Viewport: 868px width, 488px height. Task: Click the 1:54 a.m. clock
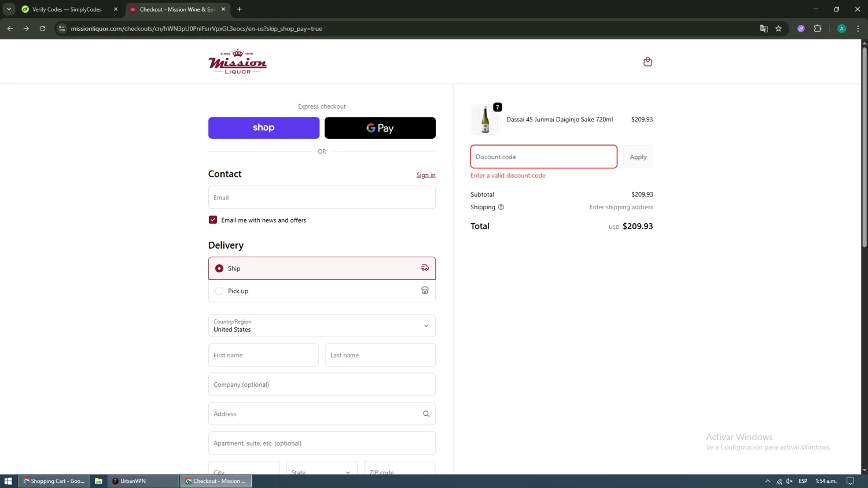[x=826, y=481]
